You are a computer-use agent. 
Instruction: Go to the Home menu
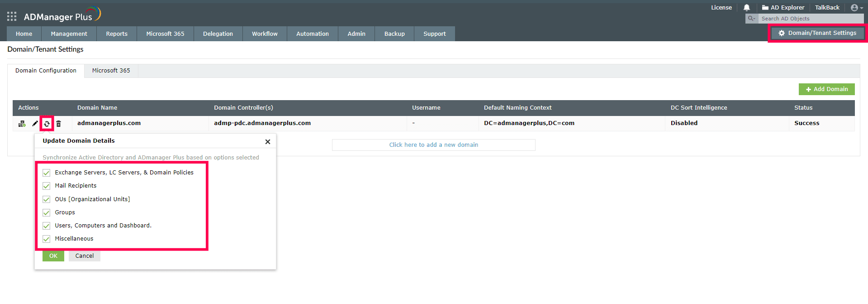[x=24, y=34]
